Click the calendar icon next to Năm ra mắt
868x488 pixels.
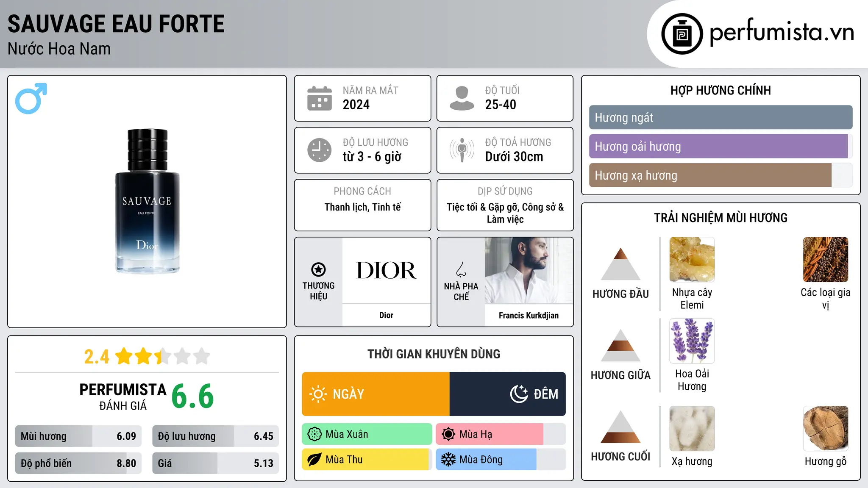[320, 98]
